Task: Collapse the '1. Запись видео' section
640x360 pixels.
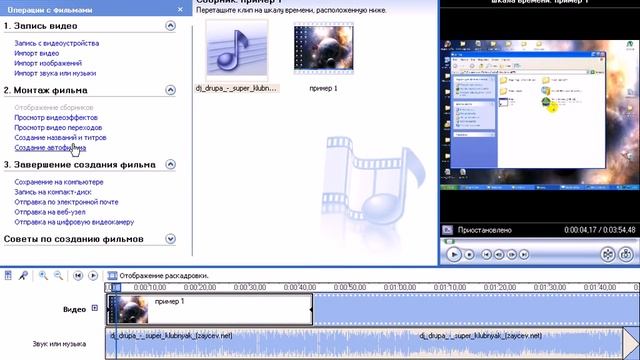Action: tap(171, 26)
